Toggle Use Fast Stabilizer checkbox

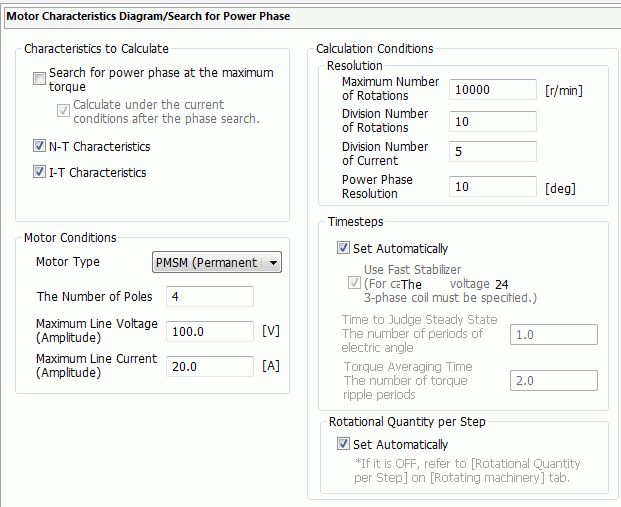click(354, 283)
